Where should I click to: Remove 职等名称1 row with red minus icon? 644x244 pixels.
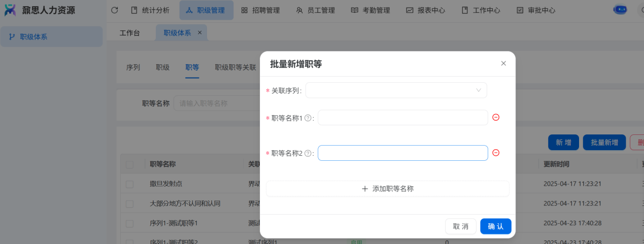496,117
